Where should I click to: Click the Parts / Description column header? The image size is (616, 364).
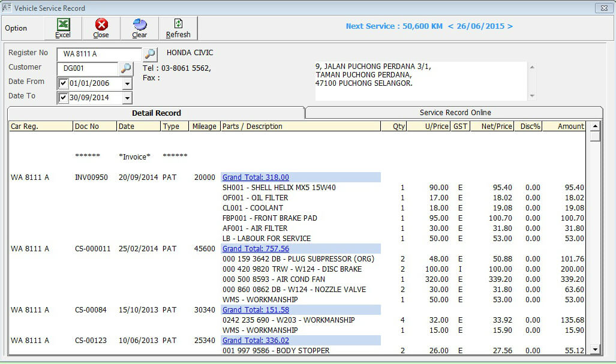tap(301, 127)
